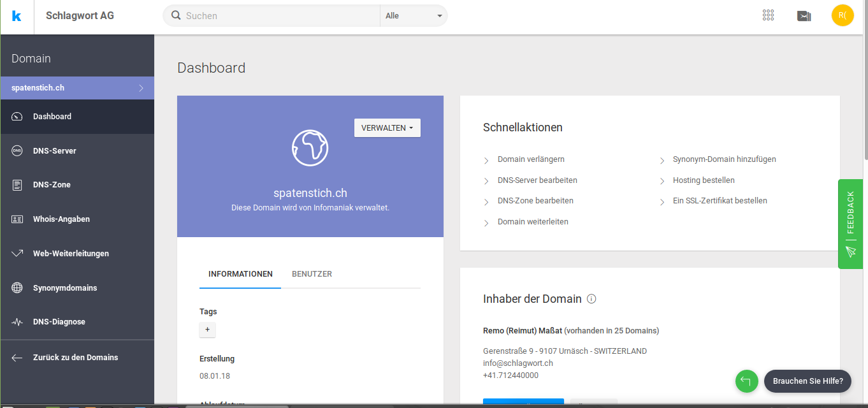Viewport: 868px width, 408px height.
Task: Expand the spatenstich.ch domain selector
Action: (77, 88)
